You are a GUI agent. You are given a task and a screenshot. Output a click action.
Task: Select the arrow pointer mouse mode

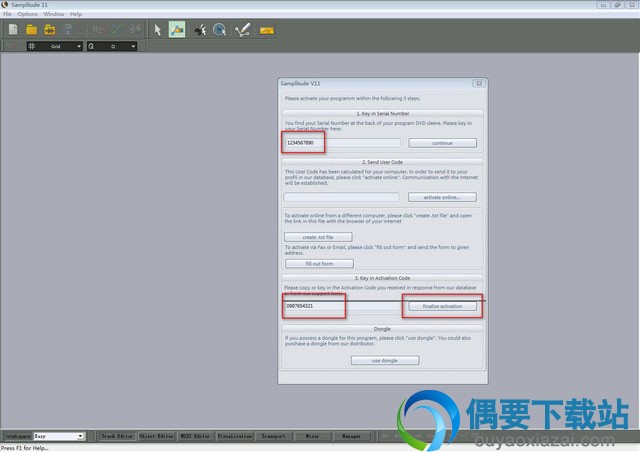pos(158,30)
